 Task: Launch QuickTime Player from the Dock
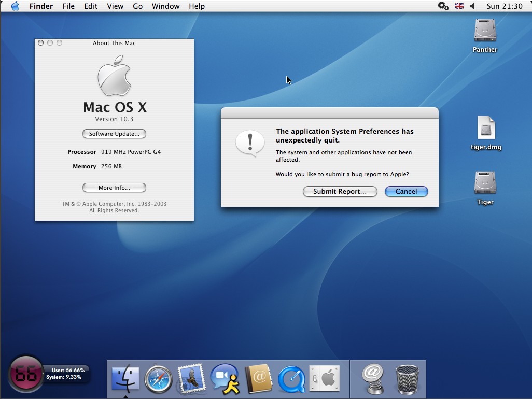[x=291, y=379]
